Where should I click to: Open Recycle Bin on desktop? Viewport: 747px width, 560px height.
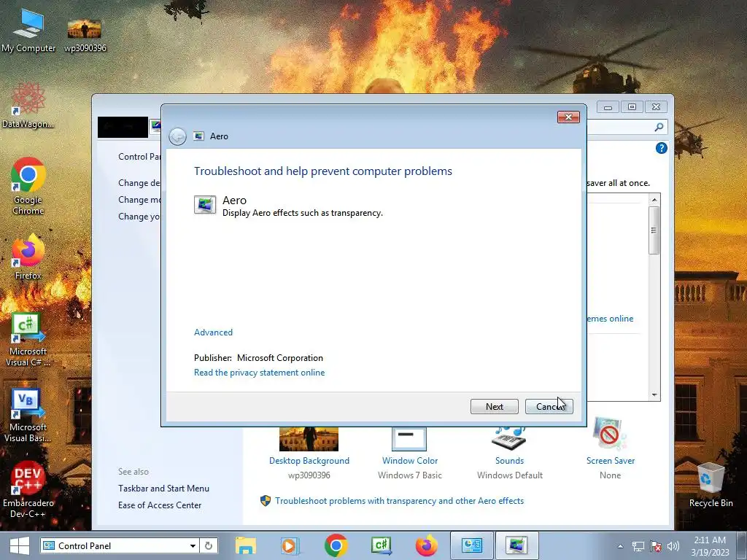[711, 485]
